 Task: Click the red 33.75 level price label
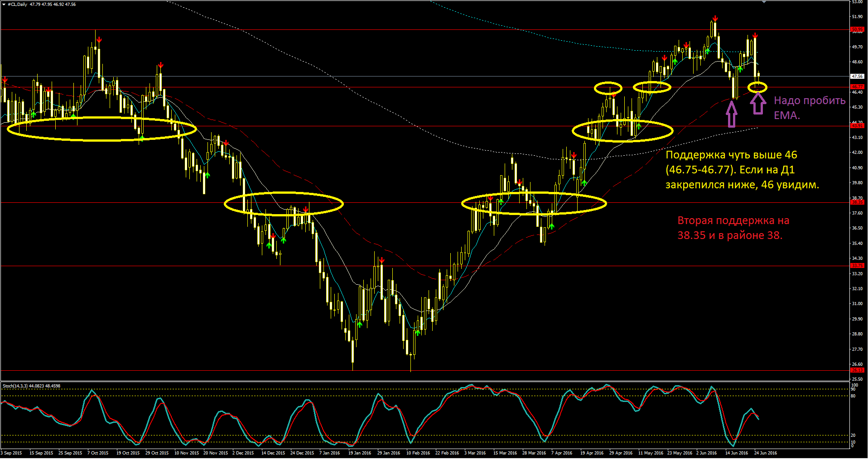coord(857,266)
